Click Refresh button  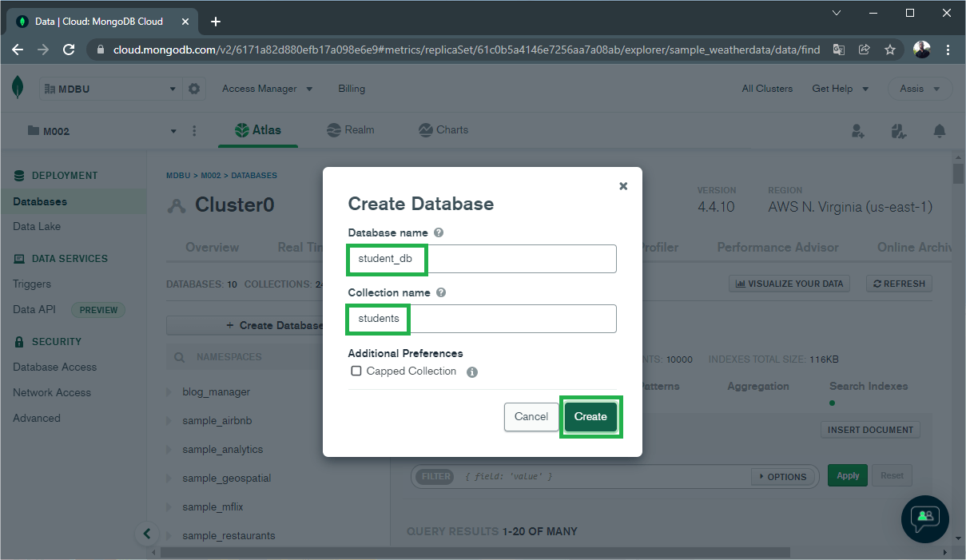tap(900, 284)
